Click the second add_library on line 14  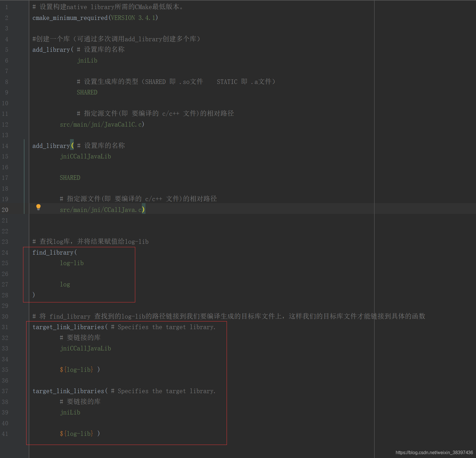[51, 146]
